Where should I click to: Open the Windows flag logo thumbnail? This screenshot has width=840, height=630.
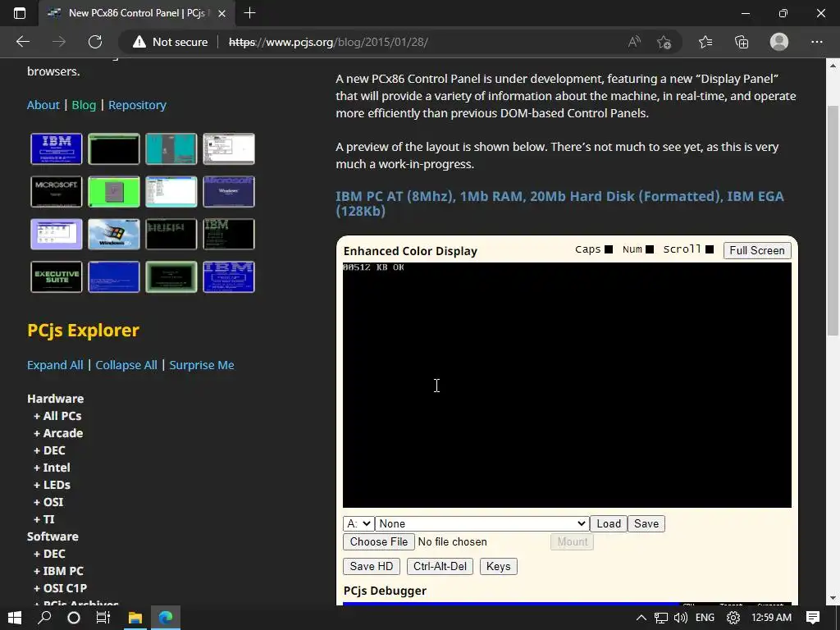point(114,234)
